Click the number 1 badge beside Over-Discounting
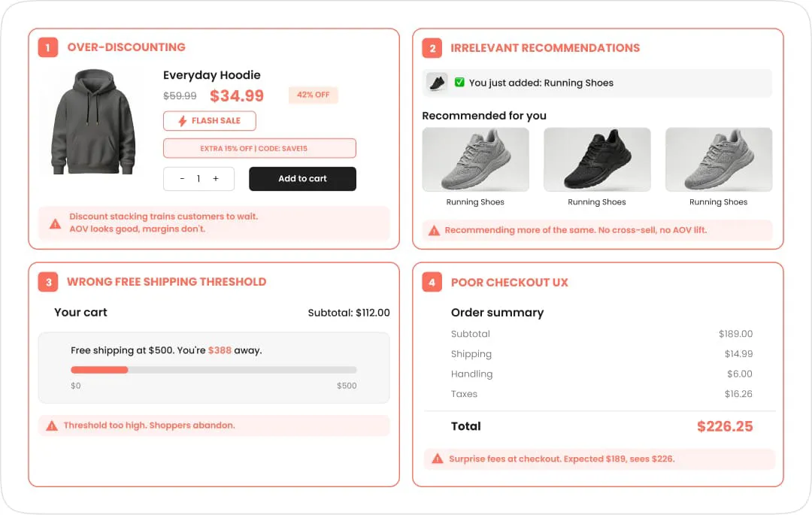Screen dimensions: 812x515 tap(47, 47)
